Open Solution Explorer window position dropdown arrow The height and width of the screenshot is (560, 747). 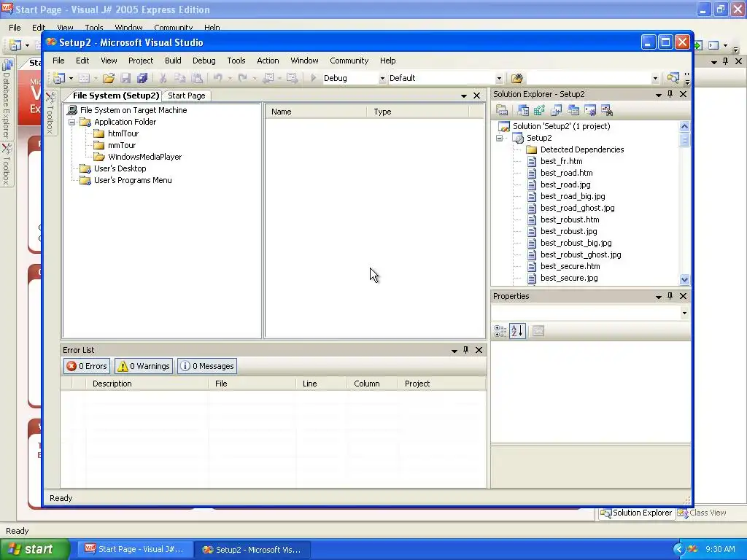(659, 95)
